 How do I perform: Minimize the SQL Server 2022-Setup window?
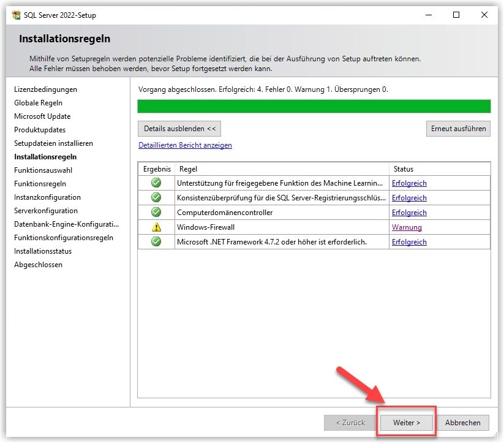pos(429,15)
